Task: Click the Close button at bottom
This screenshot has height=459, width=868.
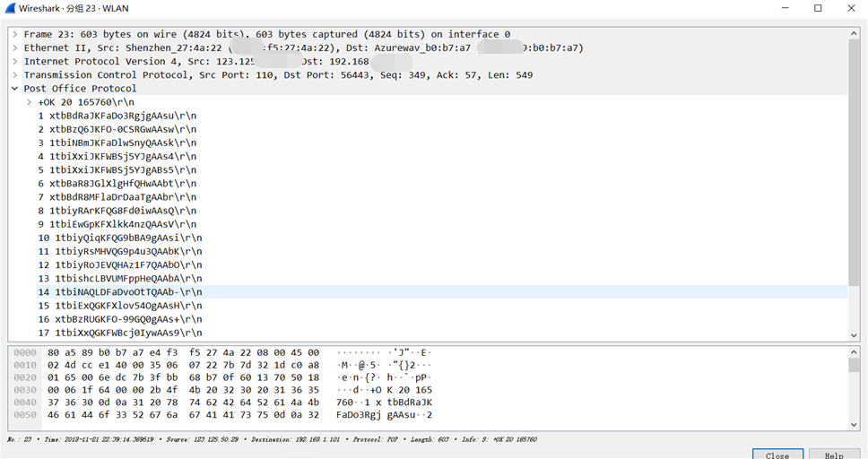Action: tap(777, 455)
